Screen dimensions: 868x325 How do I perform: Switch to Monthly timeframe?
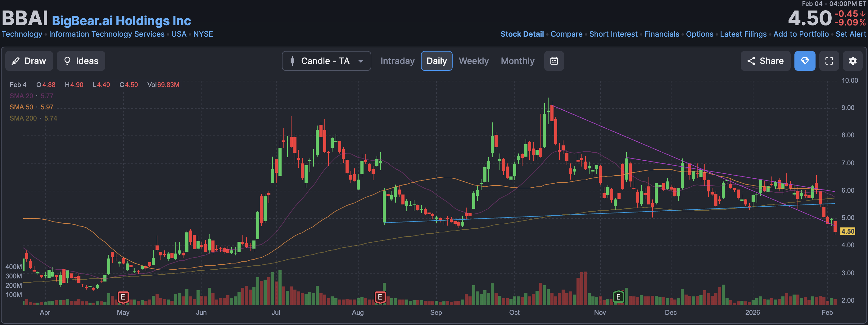(x=518, y=61)
